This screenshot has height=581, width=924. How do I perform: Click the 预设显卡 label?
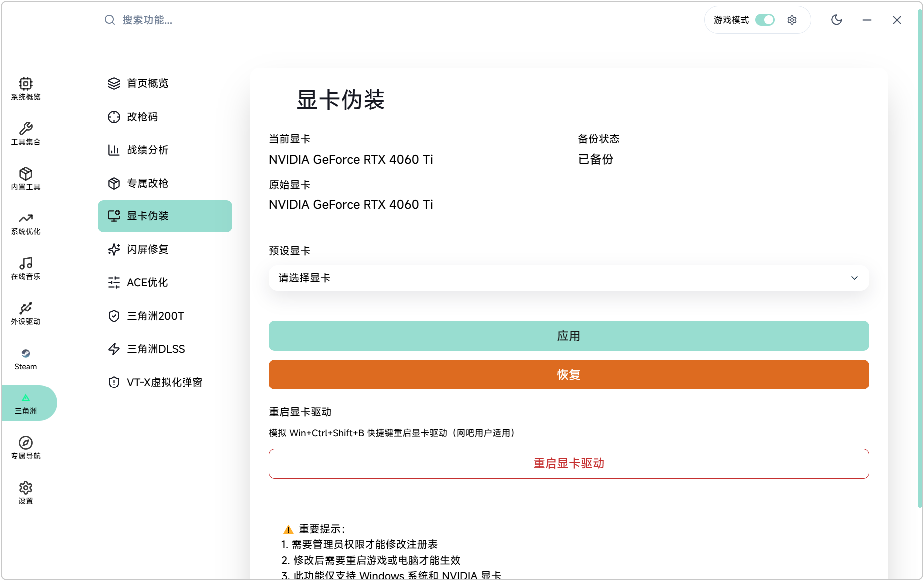tap(289, 251)
